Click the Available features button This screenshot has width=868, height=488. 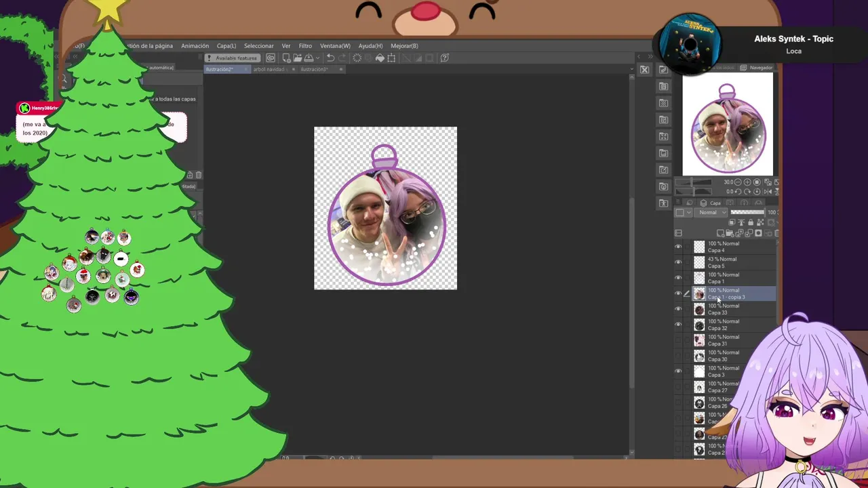pyautogui.click(x=233, y=58)
